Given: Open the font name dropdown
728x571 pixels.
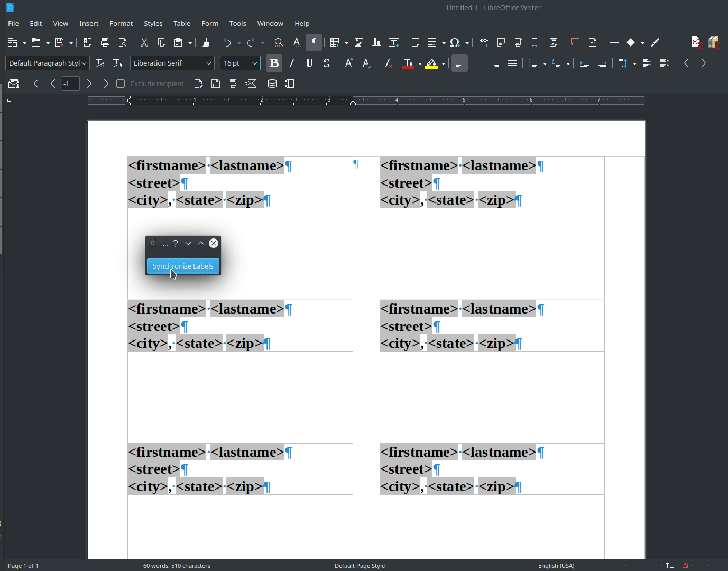Looking at the screenshot, I should coord(209,63).
